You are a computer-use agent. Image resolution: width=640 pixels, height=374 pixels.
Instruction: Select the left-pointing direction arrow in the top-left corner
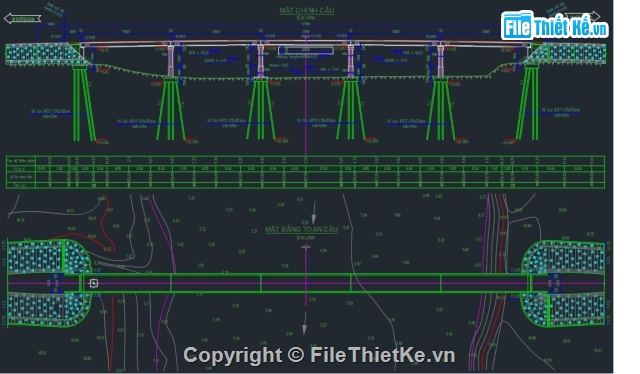point(22,19)
